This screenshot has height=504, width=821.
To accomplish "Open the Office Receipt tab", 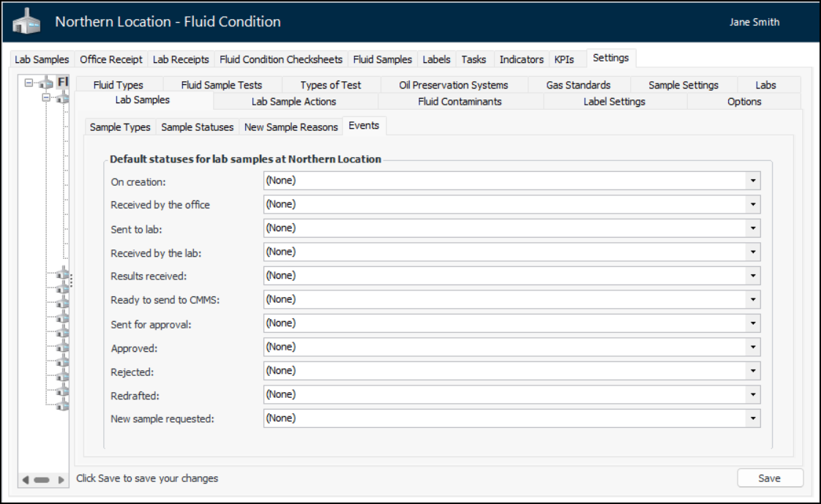I will 111,59.
